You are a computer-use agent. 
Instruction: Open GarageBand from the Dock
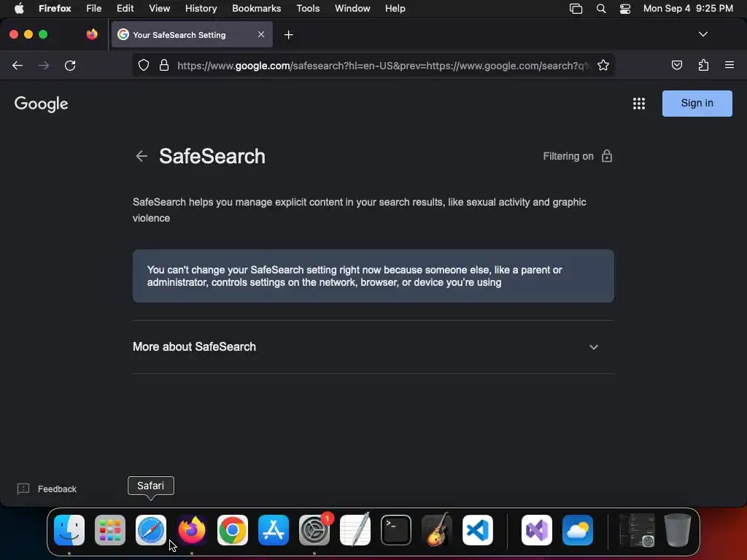pyautogui.click(x=437, y=529)
